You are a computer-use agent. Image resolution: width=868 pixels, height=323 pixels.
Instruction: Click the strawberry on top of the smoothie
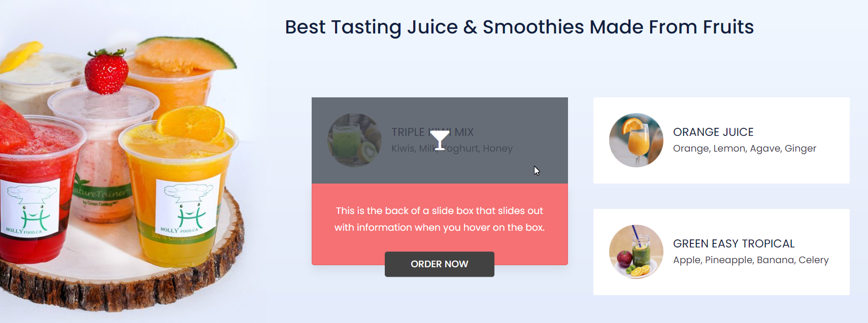pyautogui.click(x=106, y=71)
